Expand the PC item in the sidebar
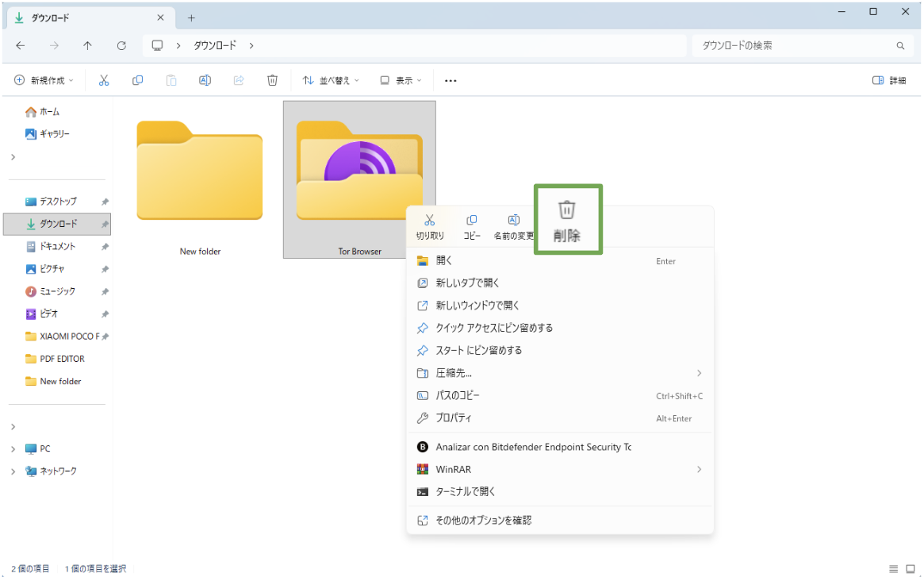 click(13, 448)
